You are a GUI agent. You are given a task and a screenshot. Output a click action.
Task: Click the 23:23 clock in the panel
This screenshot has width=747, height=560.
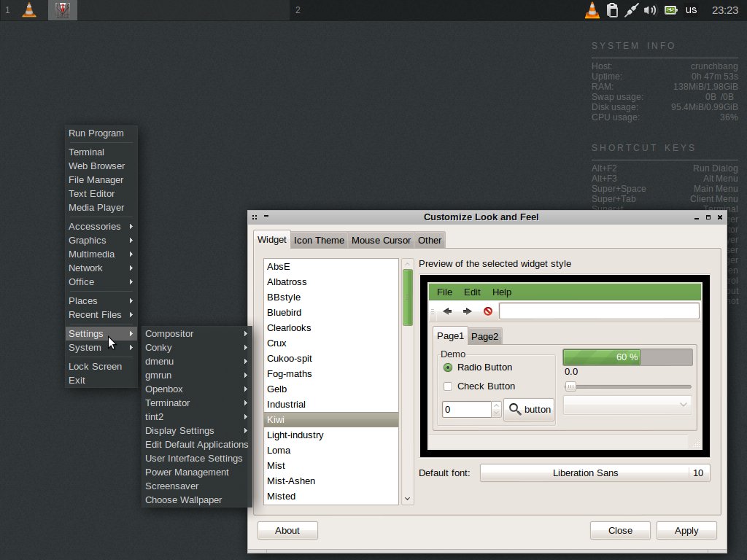tap(724, 10)
